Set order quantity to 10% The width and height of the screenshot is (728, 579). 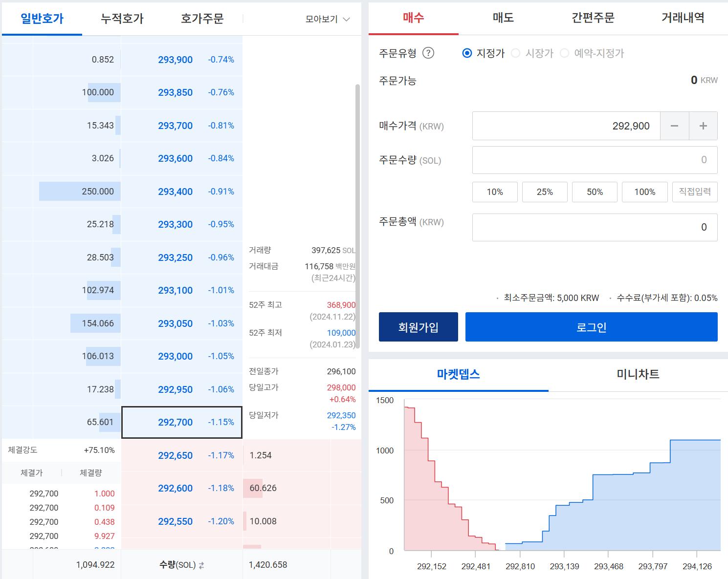tap(495, 192)
